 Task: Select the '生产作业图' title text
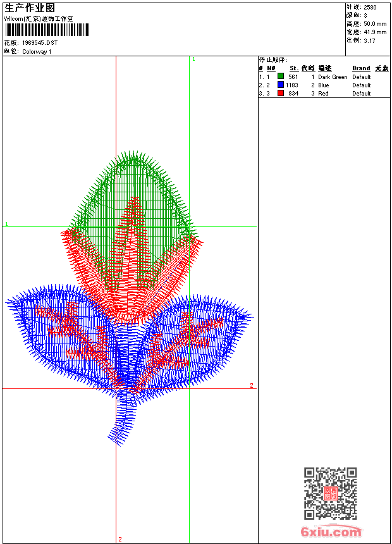pos(30,8)
